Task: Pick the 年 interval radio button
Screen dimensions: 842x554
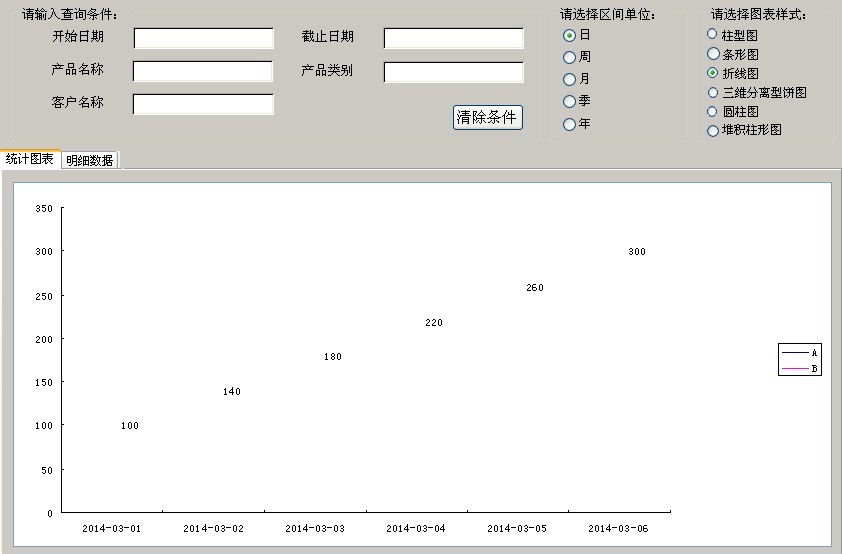Action: 570,124
